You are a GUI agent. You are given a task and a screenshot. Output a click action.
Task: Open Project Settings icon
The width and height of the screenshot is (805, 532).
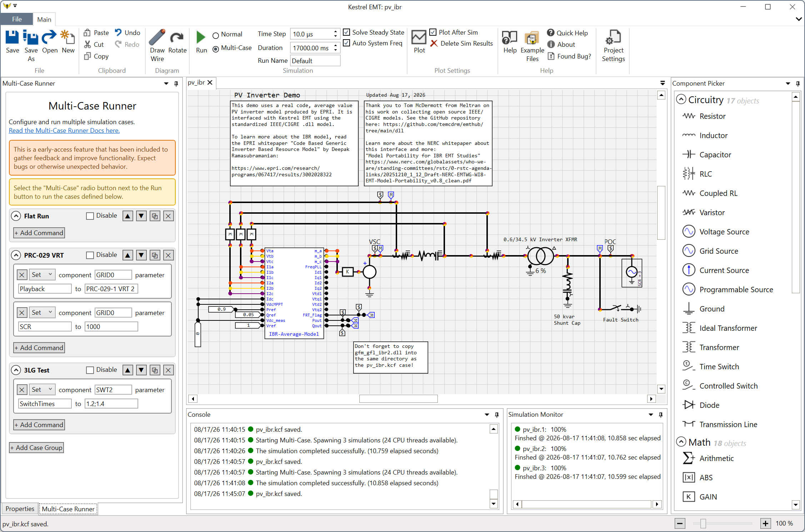613,37
